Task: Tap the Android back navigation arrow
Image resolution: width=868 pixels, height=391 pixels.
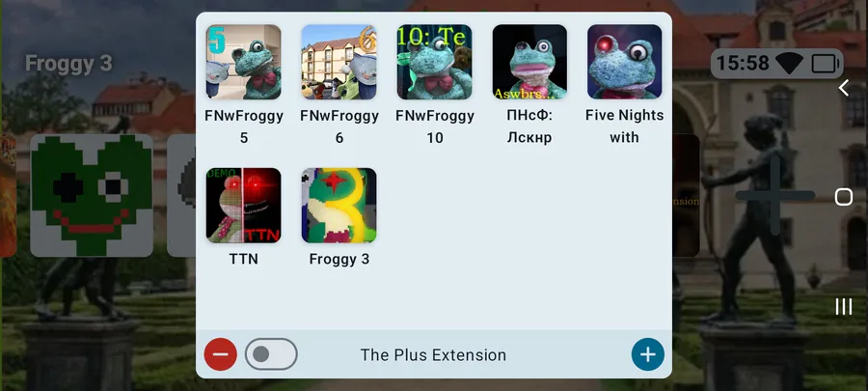Action: [x=844, y=88]
